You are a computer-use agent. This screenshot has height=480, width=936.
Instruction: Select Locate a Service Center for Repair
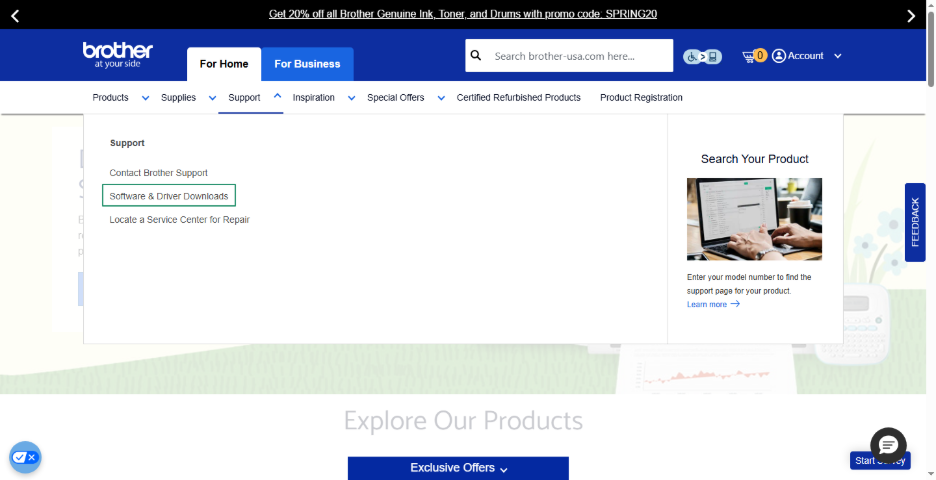coord(180,220)
